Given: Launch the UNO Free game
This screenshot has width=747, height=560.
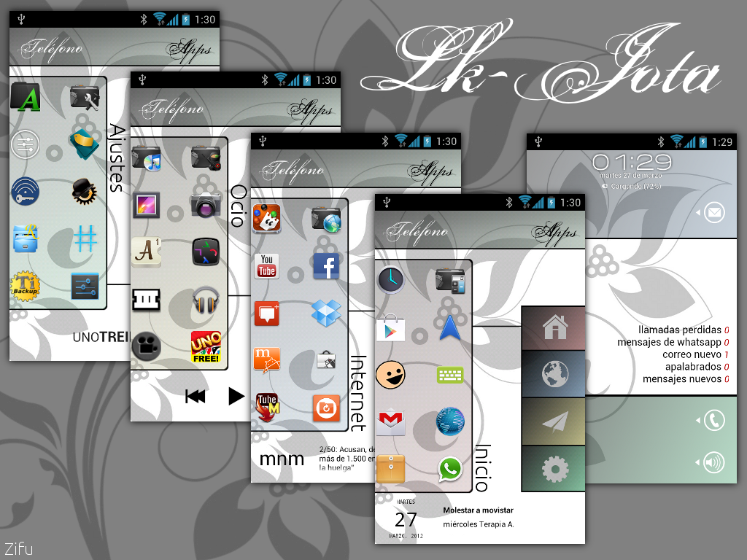Looking at the screenshot, I should [206, 347].
